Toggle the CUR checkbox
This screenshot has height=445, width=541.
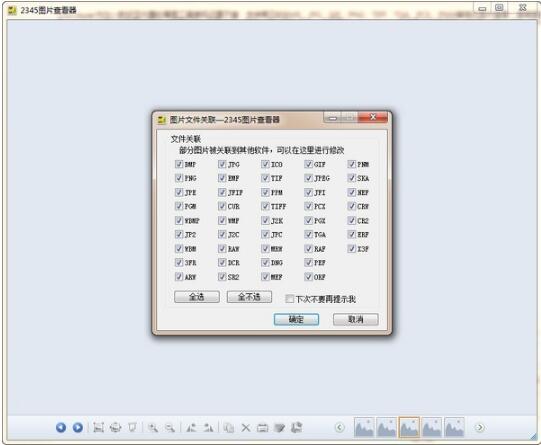point(222,206)
